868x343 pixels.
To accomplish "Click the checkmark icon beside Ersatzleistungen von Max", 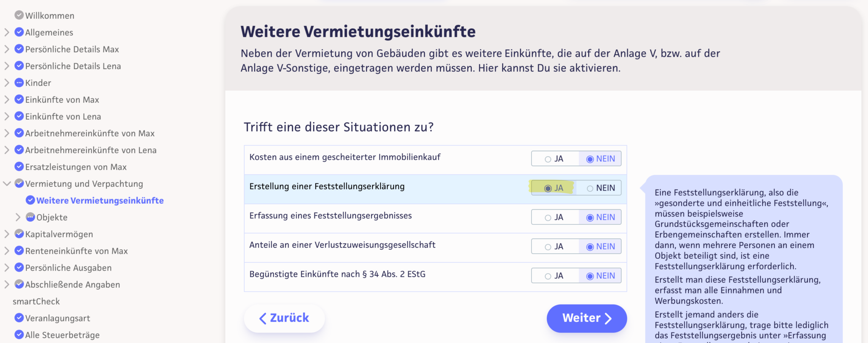I will tap(19, 167).
